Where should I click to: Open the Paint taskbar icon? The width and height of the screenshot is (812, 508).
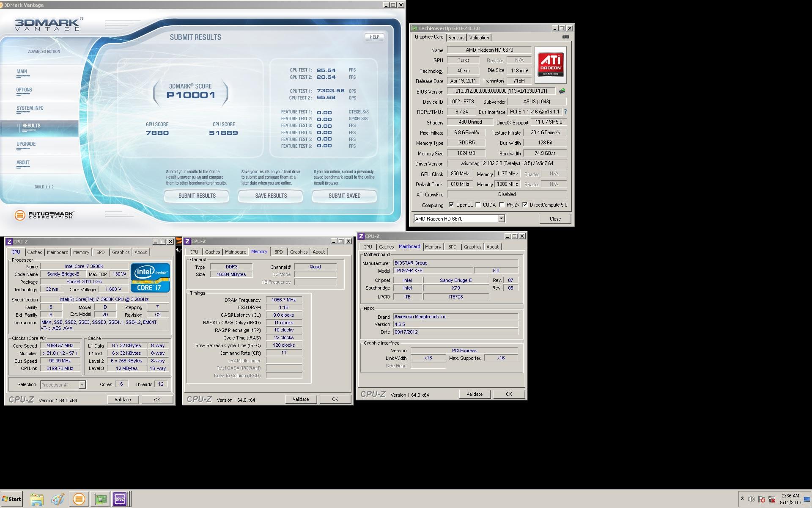point(58,499)
